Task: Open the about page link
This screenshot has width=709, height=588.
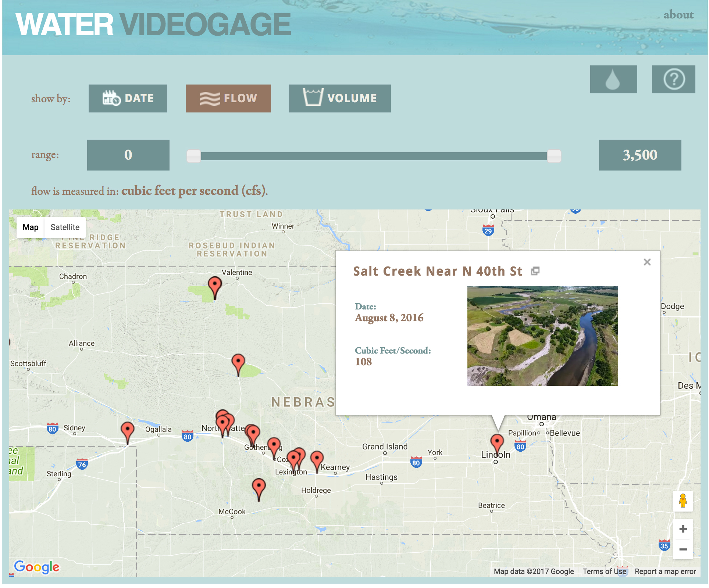Action: coord(678,15)
